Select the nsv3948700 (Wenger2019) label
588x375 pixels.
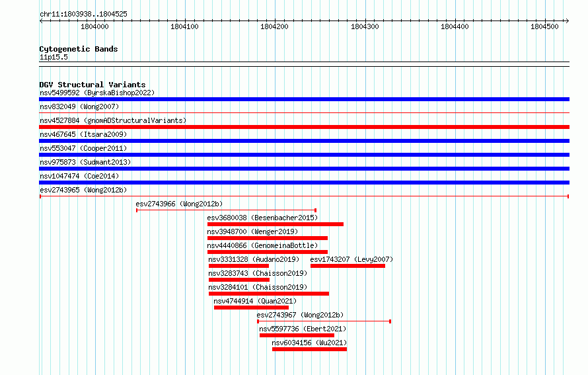[252, 231]
